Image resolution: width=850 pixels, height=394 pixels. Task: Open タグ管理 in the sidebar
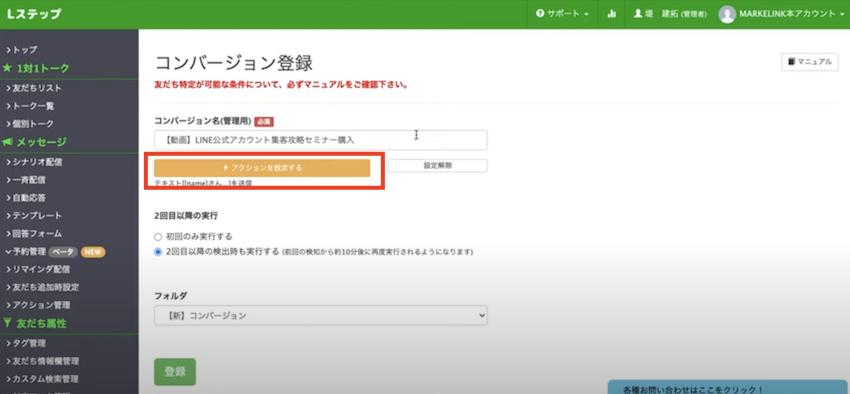pos(26,343)
